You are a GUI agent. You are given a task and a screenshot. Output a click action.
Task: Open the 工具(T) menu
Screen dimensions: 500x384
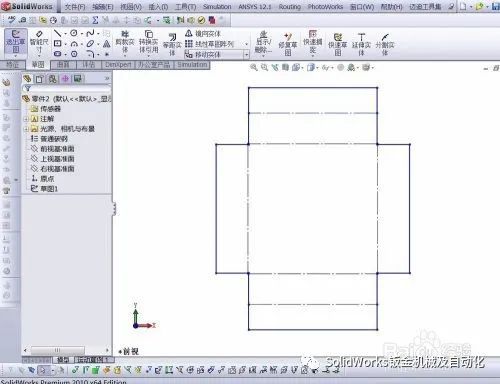pos(185,7)
